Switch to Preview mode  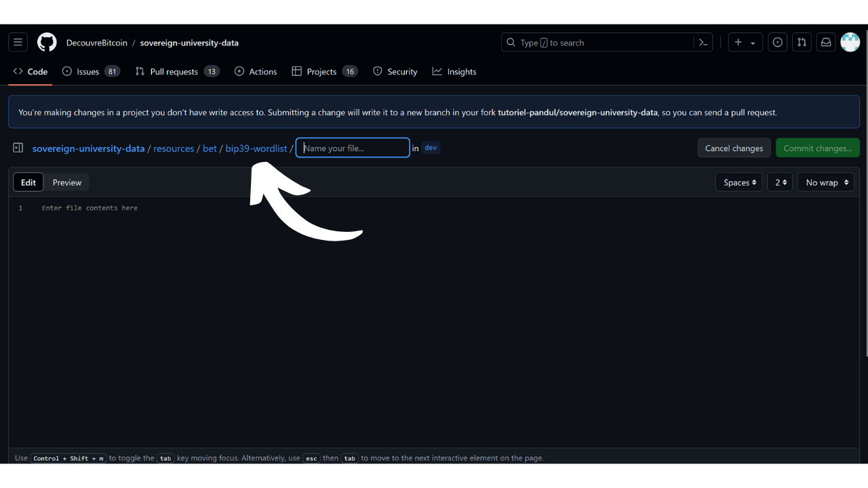(67, 182)
